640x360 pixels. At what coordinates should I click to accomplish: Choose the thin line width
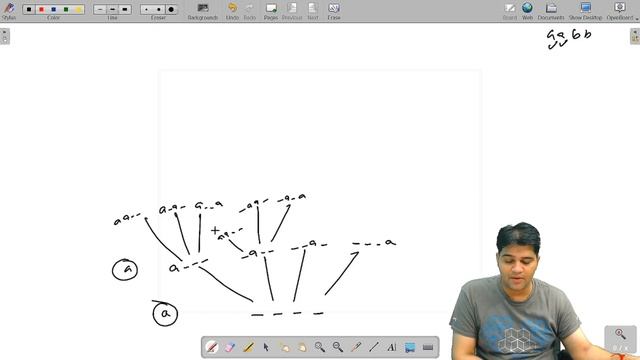(100, 9)
